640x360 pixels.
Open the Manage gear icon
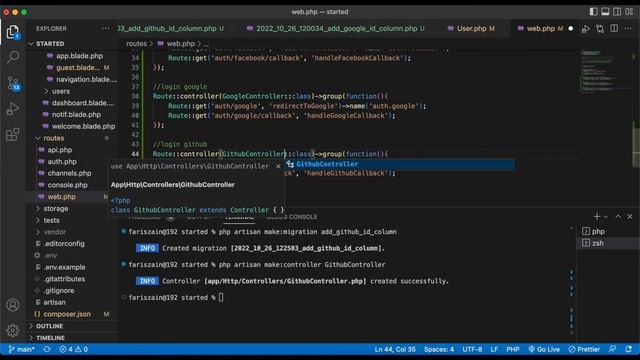(13, 330)
